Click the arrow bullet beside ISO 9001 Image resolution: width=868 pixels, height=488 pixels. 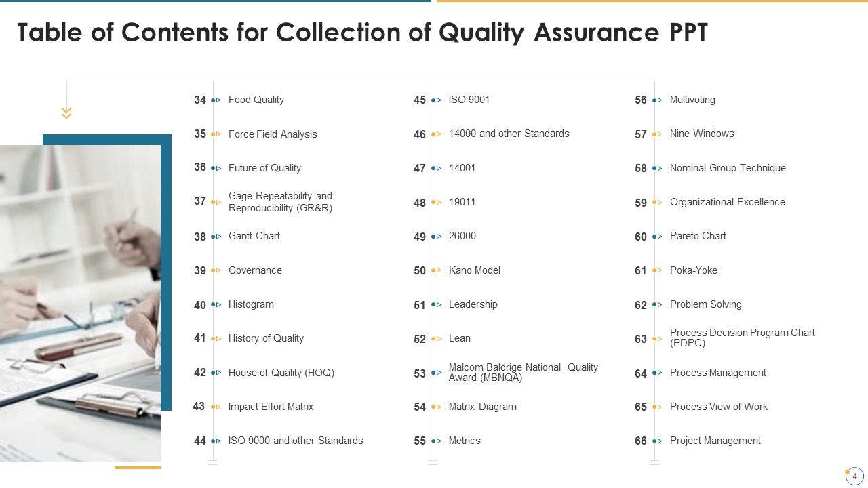pyautogui.click(x=437, y=100)
